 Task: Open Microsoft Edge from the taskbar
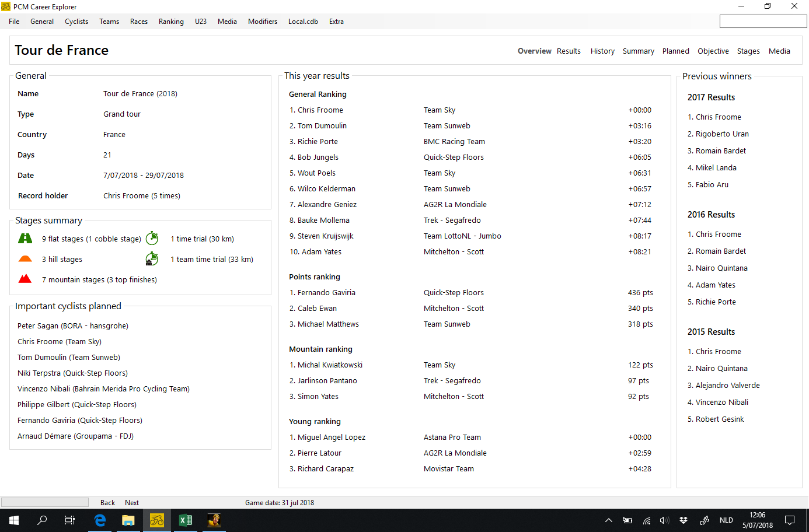[x=100, y=520]
